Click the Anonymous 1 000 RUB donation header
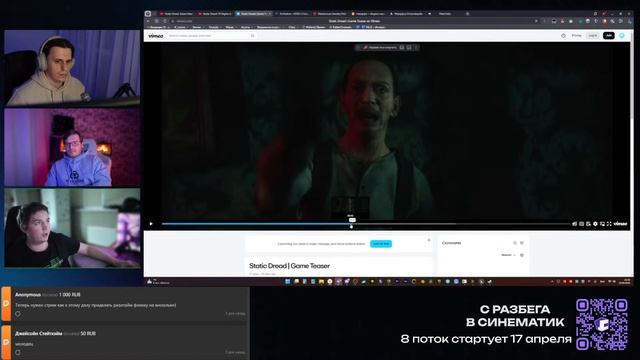640x360 pixels. click(x=48, y=295)
